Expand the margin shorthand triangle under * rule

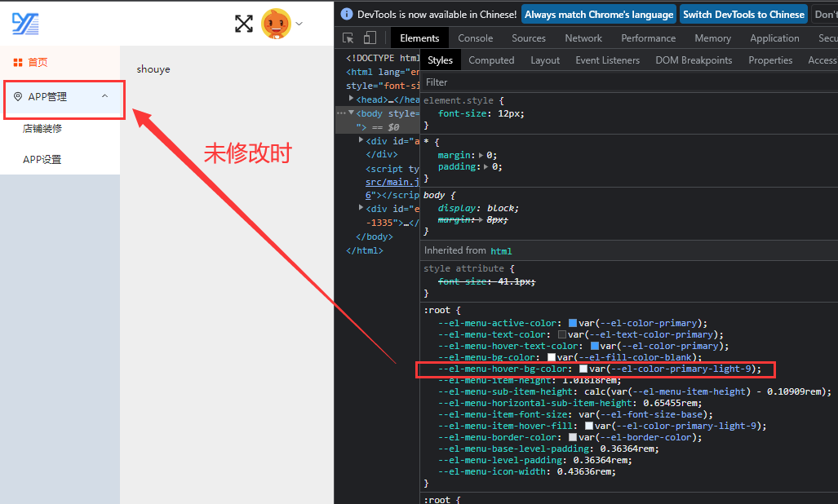481,156
